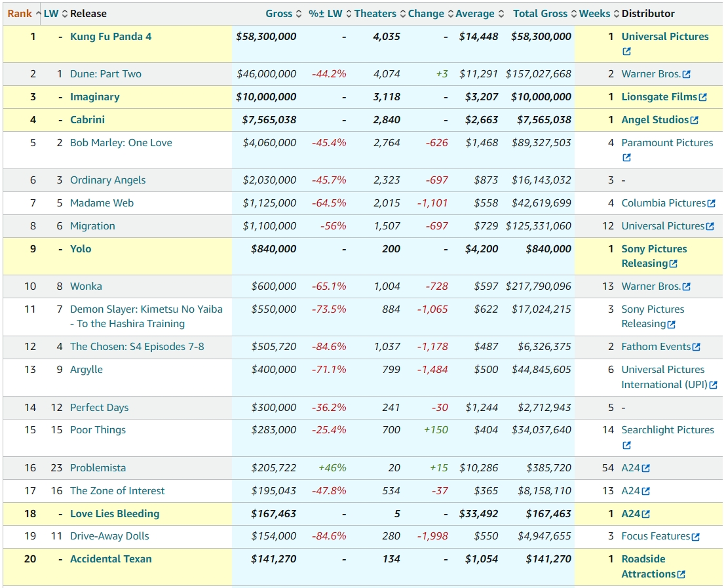726x588 pixels.
Task: Click the Madame Web title
Action: click(x=102, y=203)
